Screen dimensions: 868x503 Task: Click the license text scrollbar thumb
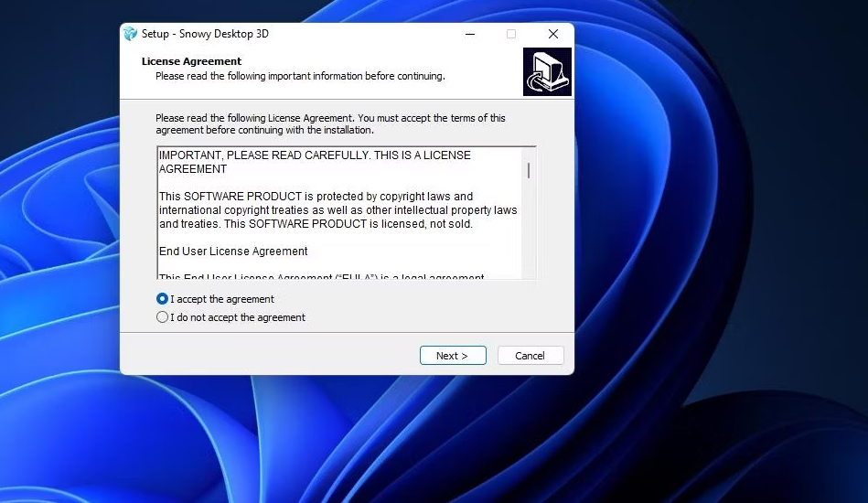coord(529,170)
